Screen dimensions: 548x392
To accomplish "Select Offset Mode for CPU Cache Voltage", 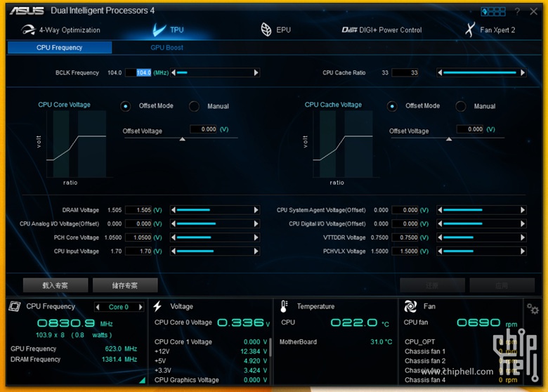I will 392,106.
